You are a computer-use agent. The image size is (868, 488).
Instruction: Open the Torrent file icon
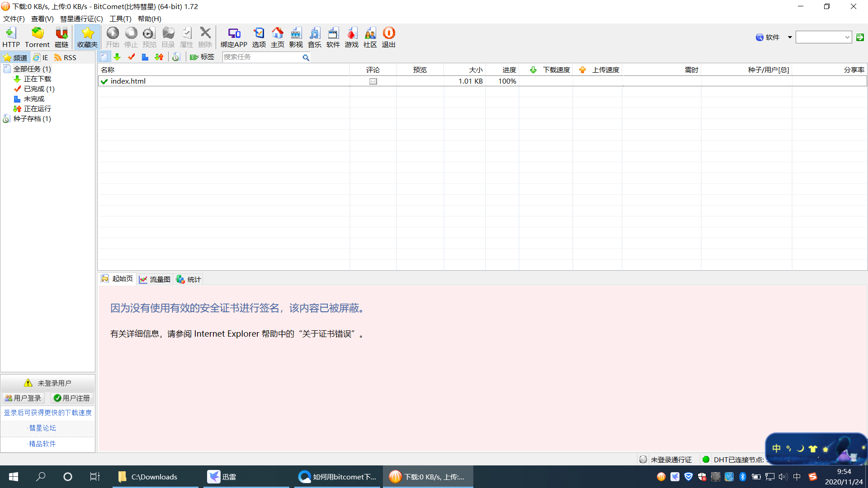point(37,37)
